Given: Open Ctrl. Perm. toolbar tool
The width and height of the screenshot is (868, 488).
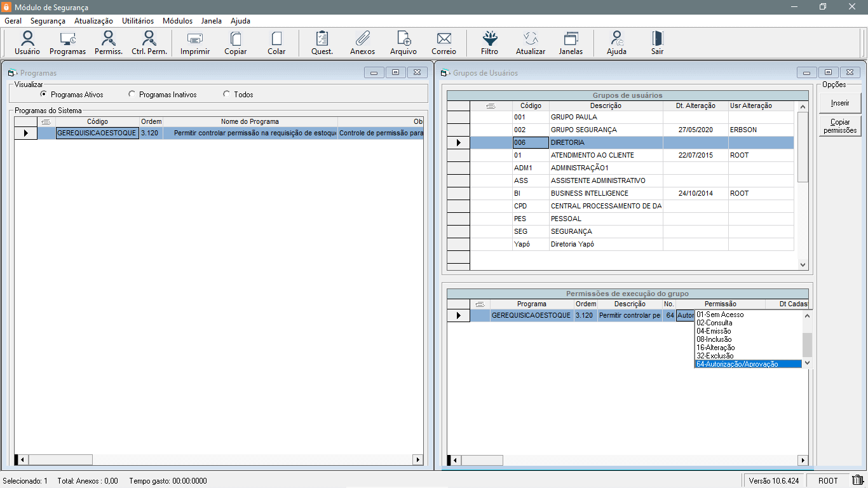Looking at the screenshot, I should [149, 43].
